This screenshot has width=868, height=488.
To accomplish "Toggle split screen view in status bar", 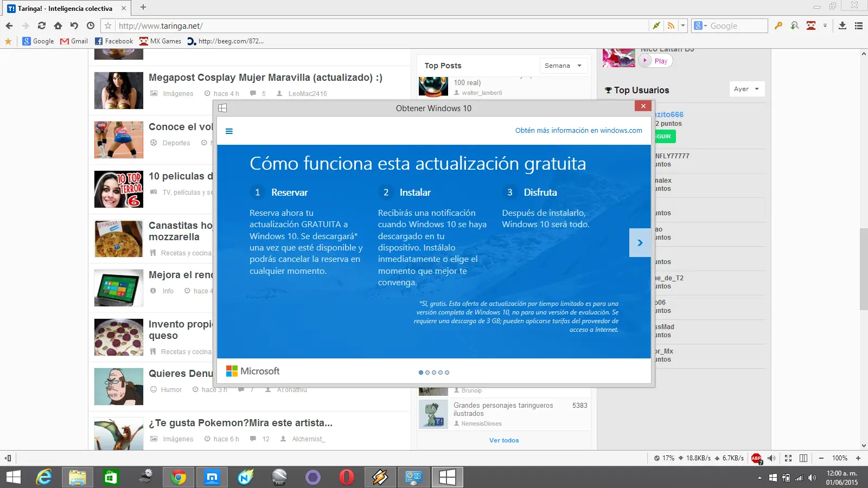I will point(803,458).
